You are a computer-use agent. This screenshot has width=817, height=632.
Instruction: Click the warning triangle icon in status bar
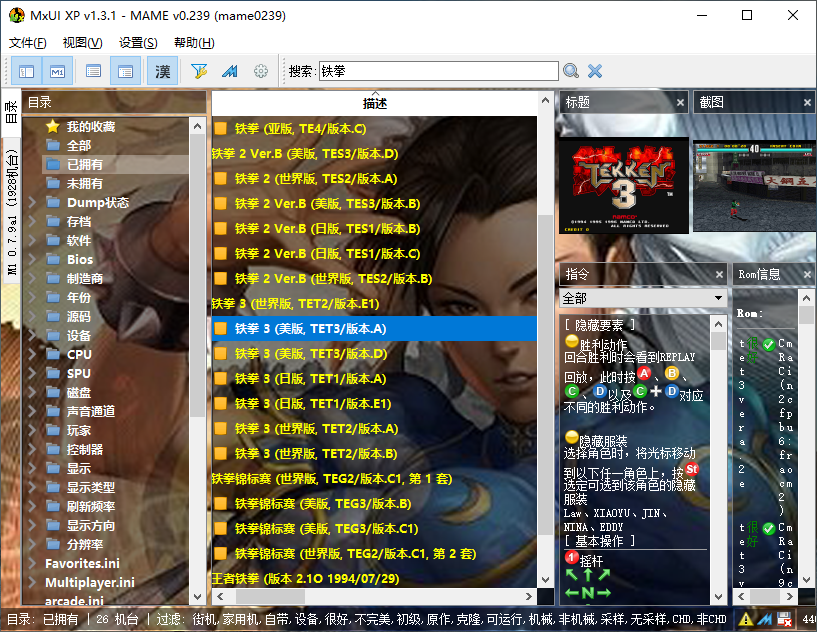[746, 618]
